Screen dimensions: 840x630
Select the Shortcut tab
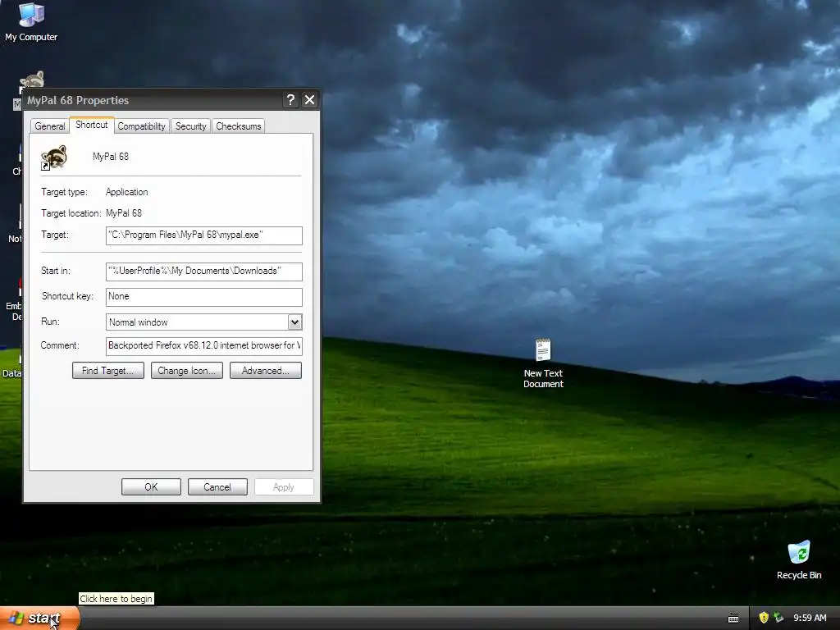coord(92,125)
